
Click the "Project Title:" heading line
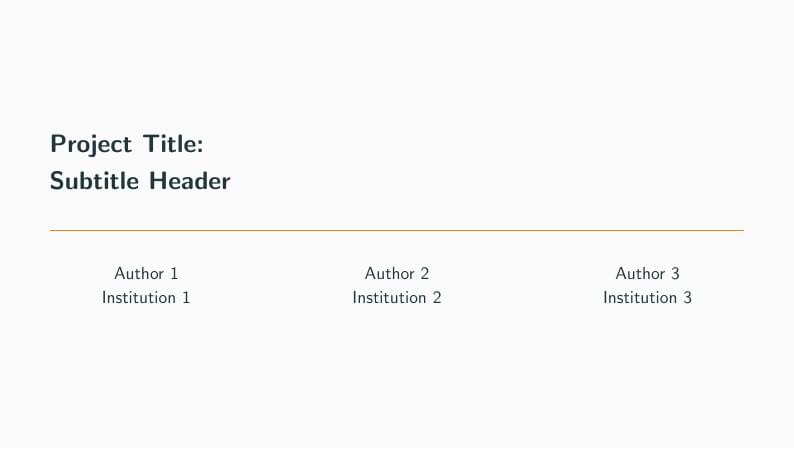(x=127, y=144)
